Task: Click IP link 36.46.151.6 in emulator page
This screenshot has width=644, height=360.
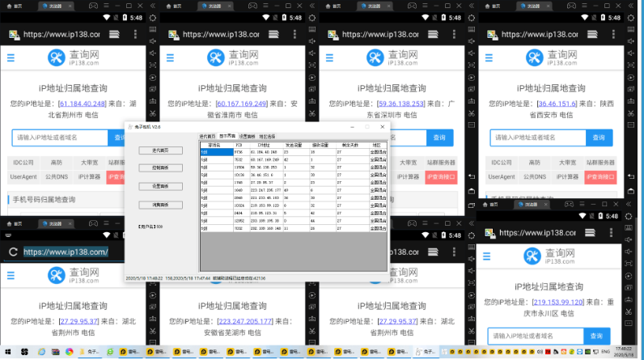Action: pyautogui.click(x=557, y=104)
